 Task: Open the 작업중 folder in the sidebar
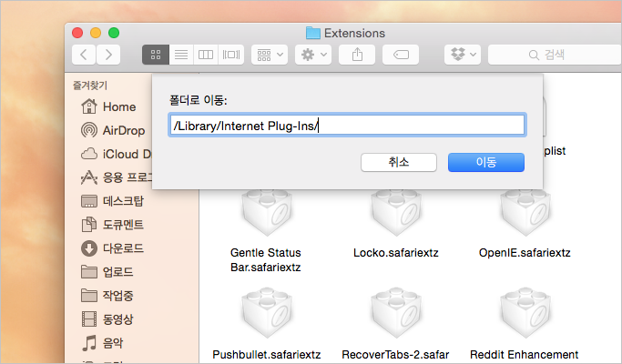(107, 296)
